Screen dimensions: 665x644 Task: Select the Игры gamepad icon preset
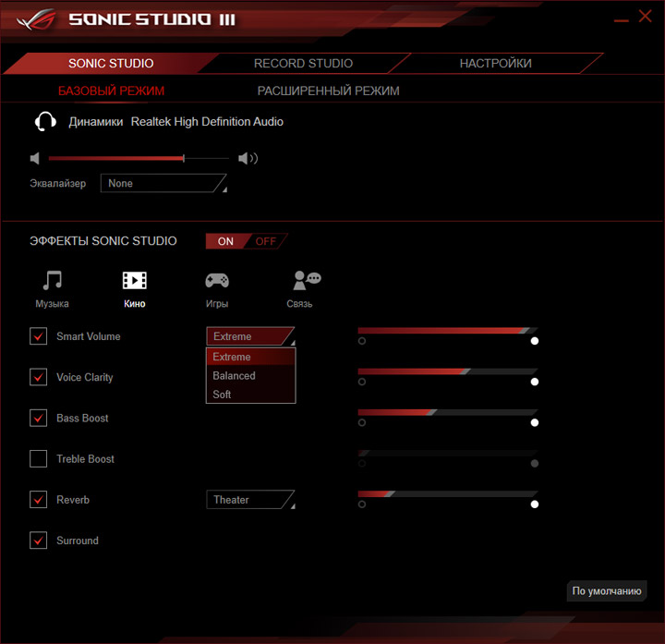(217, 281)
